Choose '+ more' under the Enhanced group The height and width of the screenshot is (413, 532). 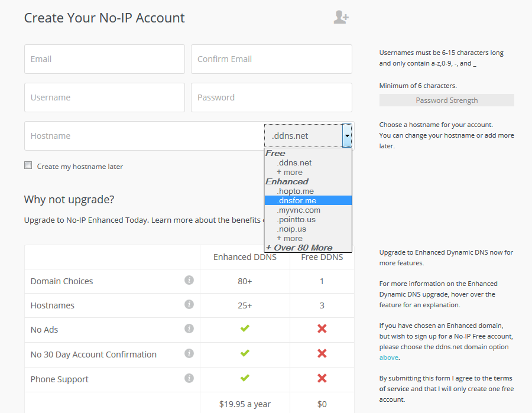308,238
